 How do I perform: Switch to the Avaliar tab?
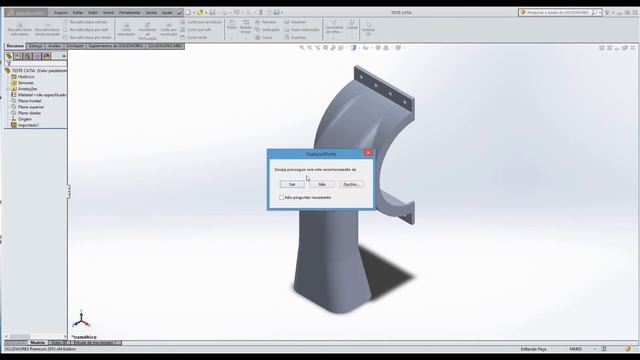click(54, 46)
